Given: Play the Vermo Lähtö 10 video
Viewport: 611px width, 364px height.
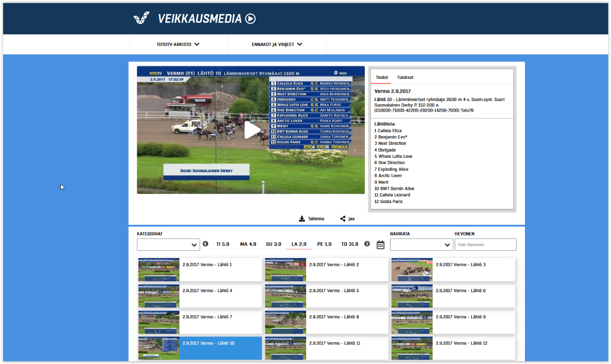Looking at the screenshot, I should point(252,130).
